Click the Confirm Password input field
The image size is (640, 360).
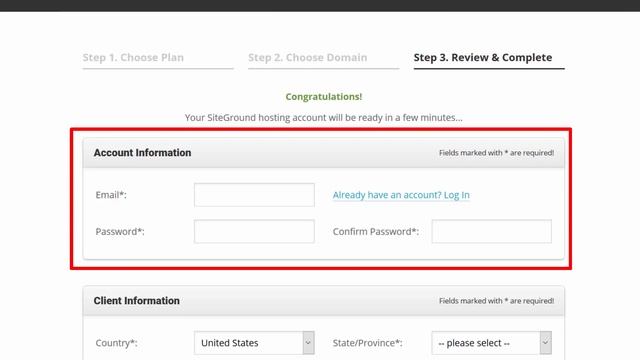tap(491, 231)
